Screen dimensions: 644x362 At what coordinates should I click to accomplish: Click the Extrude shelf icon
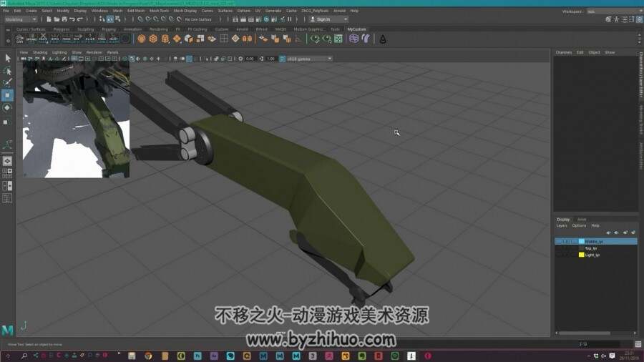188,39
